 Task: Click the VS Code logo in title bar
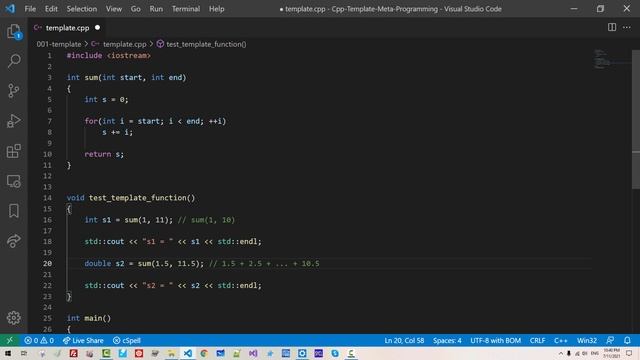[10, 9]
